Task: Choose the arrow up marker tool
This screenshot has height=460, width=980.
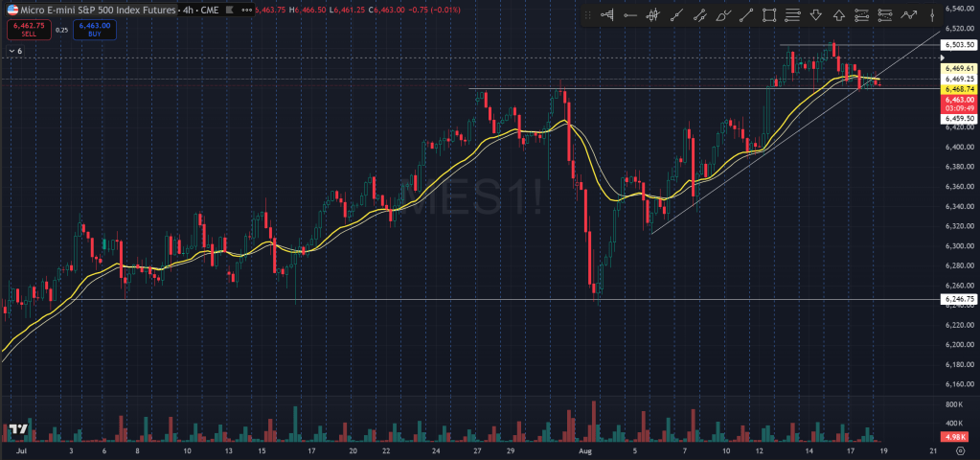Action: tap(838, 15)
